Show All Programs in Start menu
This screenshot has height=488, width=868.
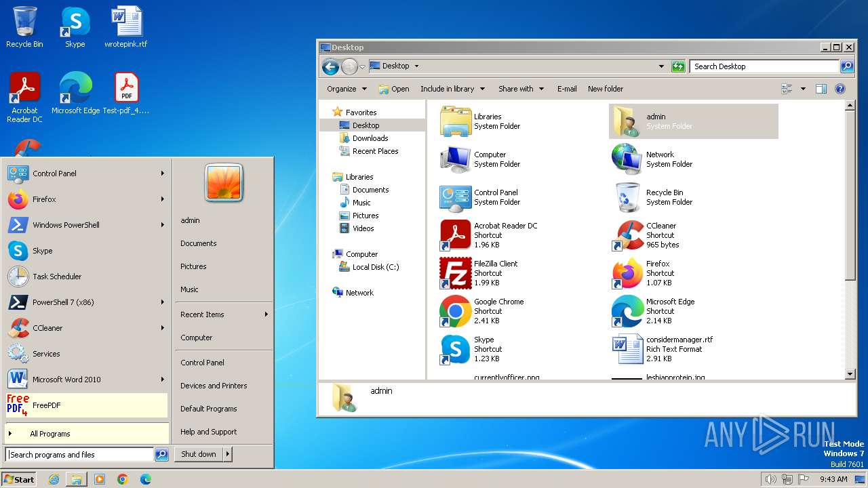click(87, 434)
